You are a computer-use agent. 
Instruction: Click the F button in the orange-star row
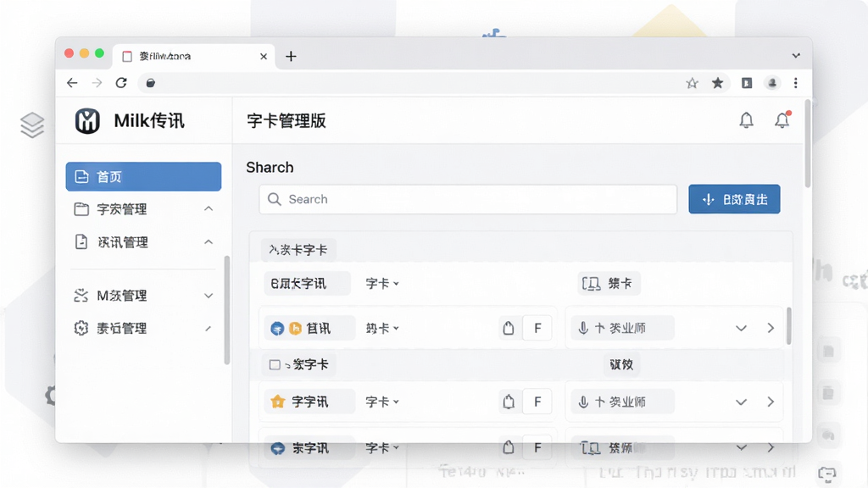[x=537, y=402]
